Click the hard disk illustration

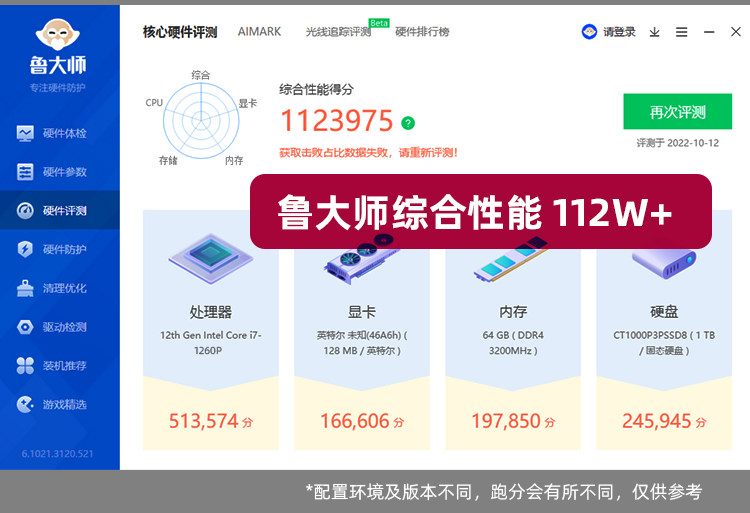coord(664,263)
